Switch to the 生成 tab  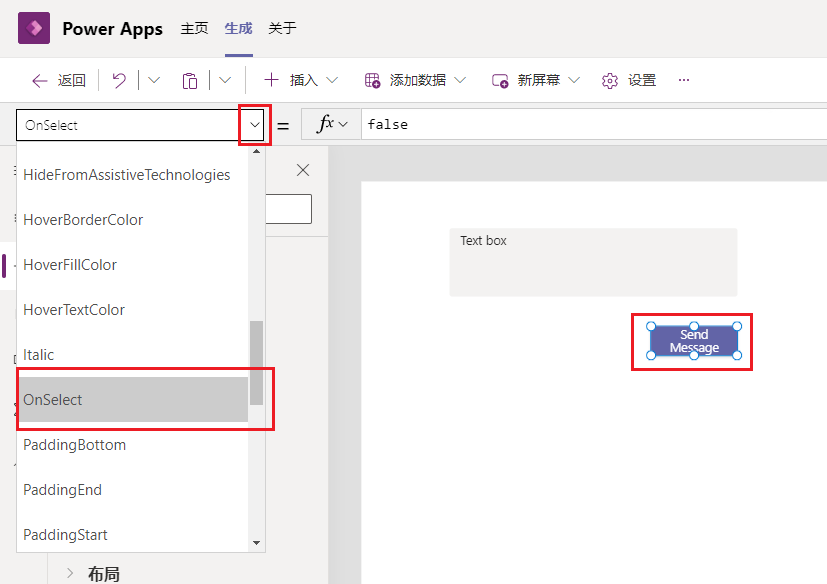pos(238,28)
